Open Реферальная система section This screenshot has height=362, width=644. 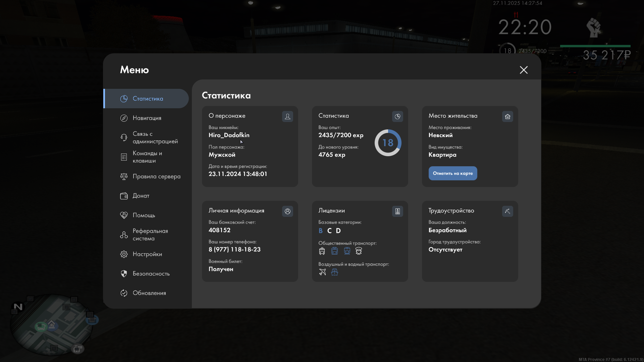(x=149, y=235)
